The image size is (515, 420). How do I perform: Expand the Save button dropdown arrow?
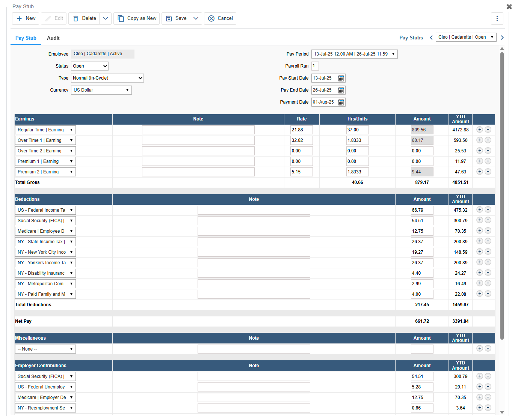[196, 18]
